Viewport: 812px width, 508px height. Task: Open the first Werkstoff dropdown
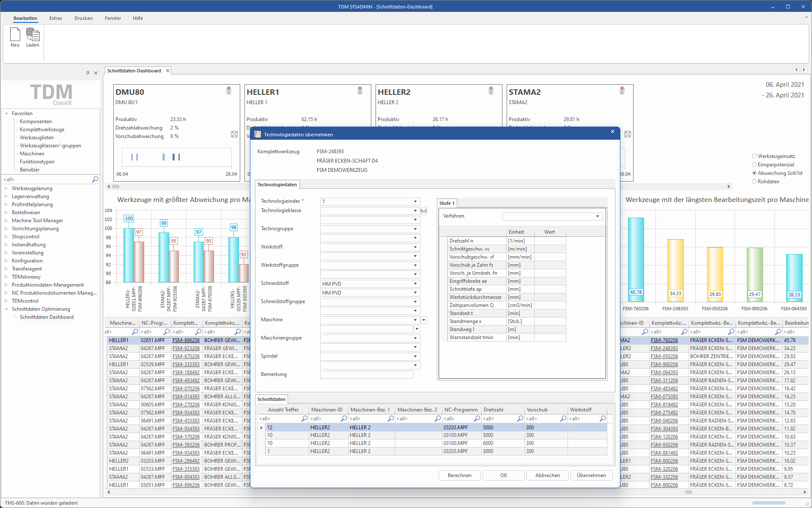[x=415, y=247]
